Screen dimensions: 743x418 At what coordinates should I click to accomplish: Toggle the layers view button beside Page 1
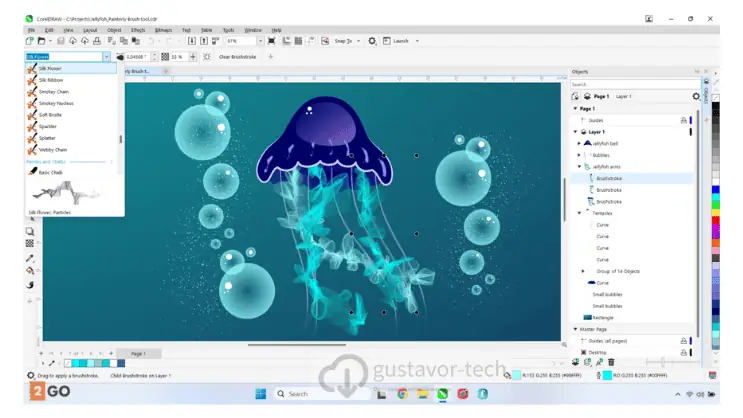(587, 96)
